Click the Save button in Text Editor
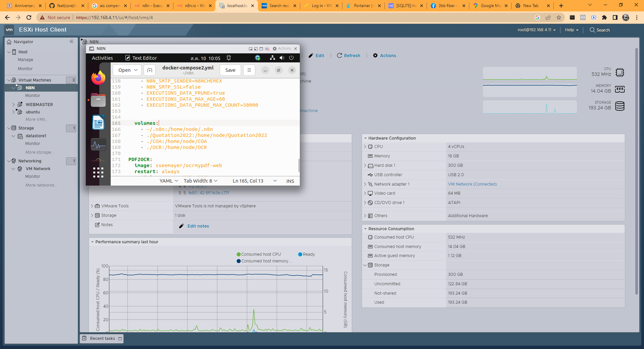644x349 pixels. tap(230, 70)
